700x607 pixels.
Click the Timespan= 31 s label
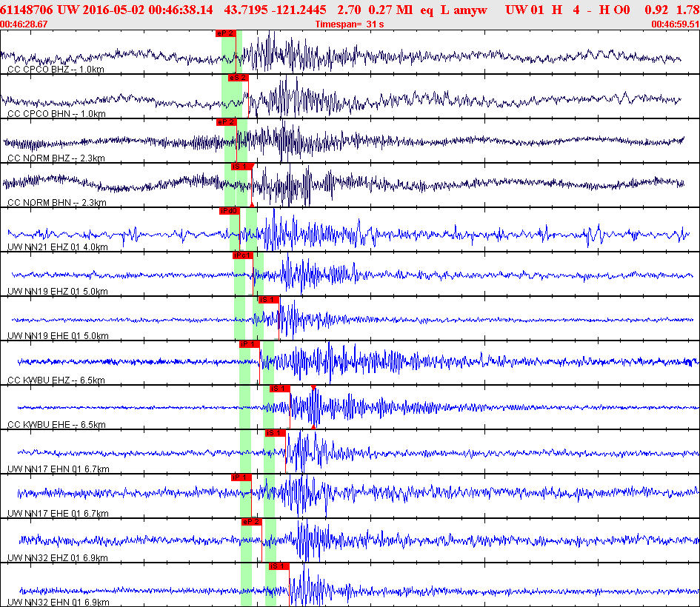(x=350, y=24)
